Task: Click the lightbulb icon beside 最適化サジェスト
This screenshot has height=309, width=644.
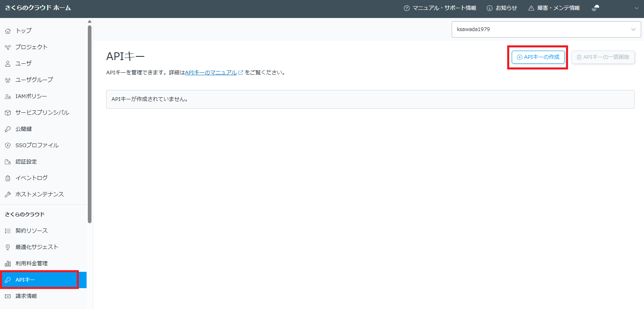Action: (x=8, y=247)
